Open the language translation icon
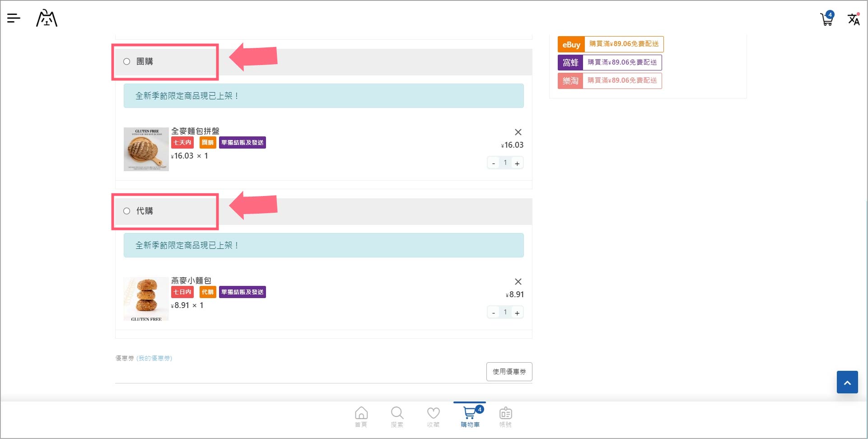The width and height of the screenshot is (868, 439). tap(853, 19)
